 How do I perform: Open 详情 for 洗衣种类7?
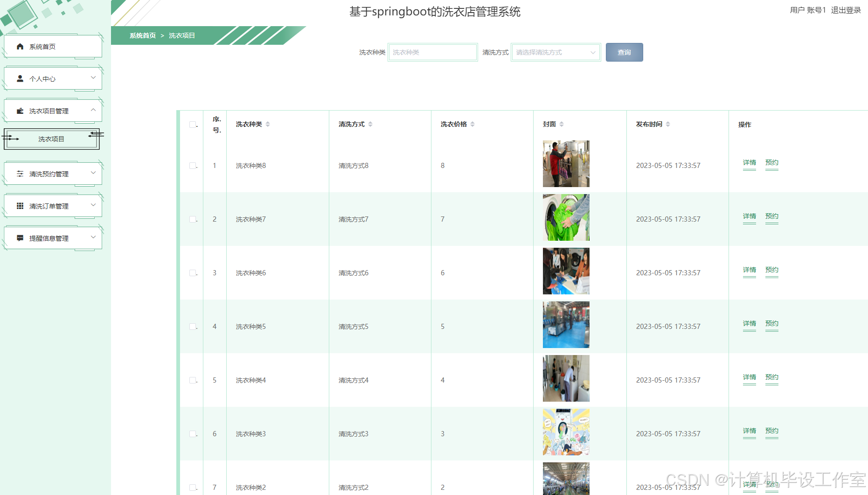(x=750, y=216)
